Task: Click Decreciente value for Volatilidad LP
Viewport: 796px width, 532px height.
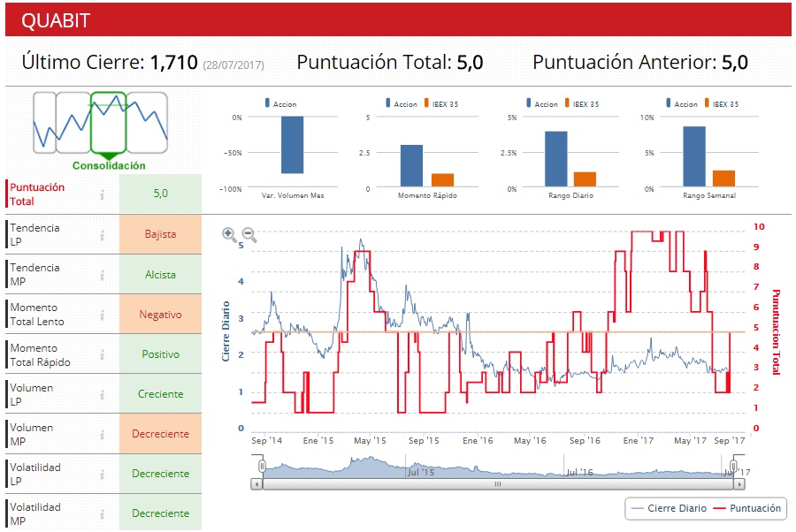Action: tap(160, 474)
